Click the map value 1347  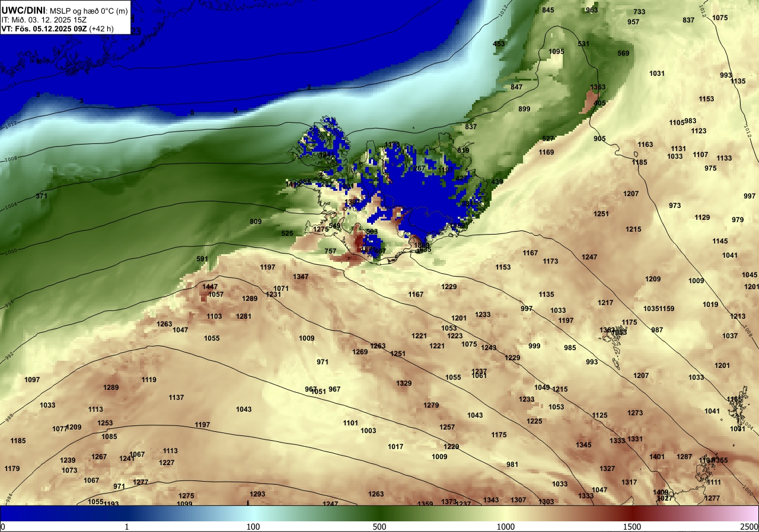click(301, 277)
